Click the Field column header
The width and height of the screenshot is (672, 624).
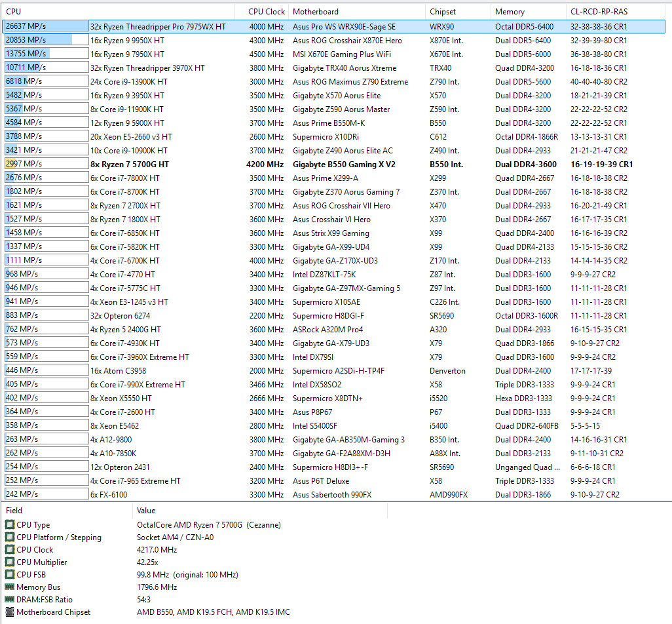[67, 511]
